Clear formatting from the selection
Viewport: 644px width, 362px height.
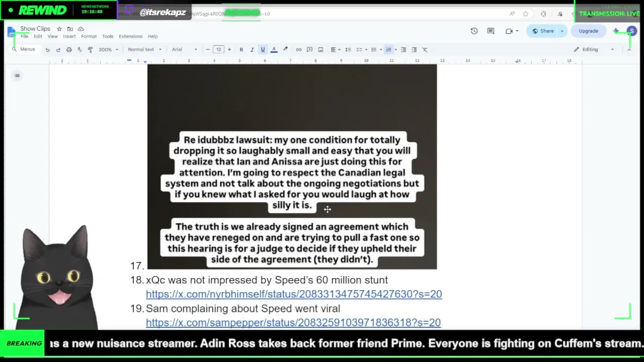(x=425, y=49)
